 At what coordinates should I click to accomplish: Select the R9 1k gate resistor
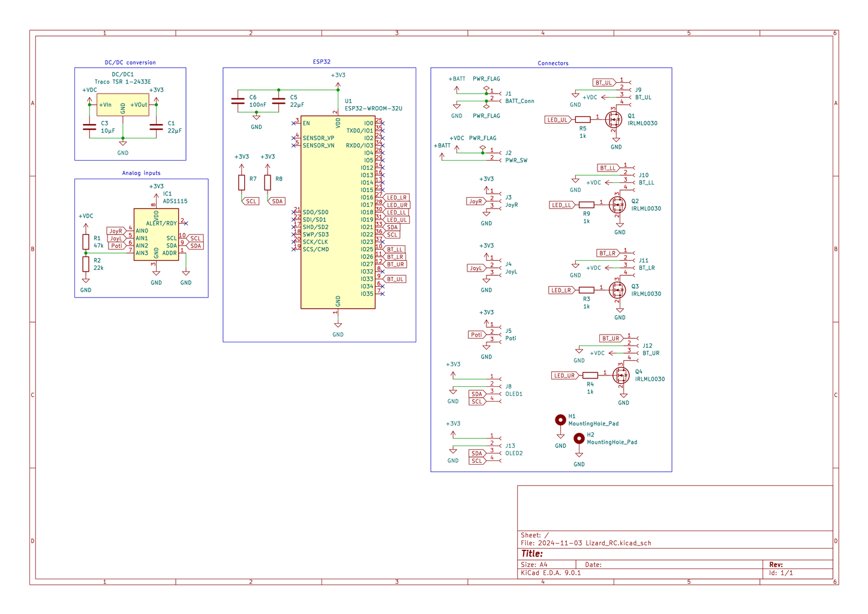point(586,205)
